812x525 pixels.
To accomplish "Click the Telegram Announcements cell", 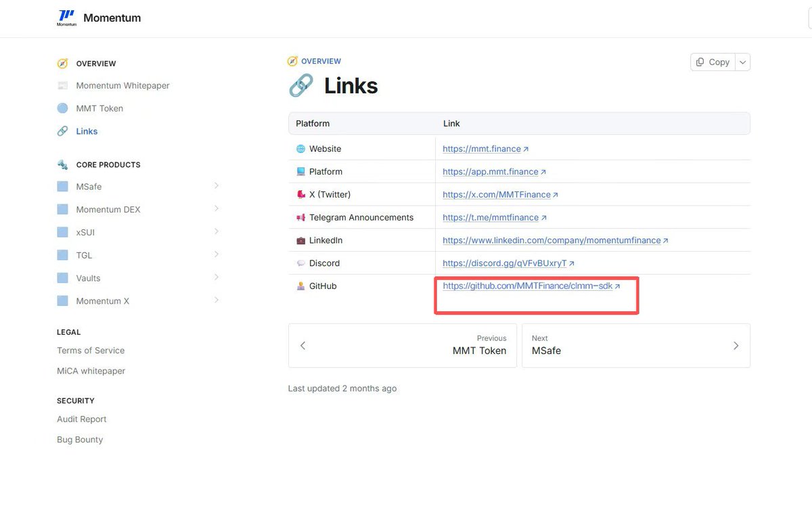I will [x=361, y=218].
